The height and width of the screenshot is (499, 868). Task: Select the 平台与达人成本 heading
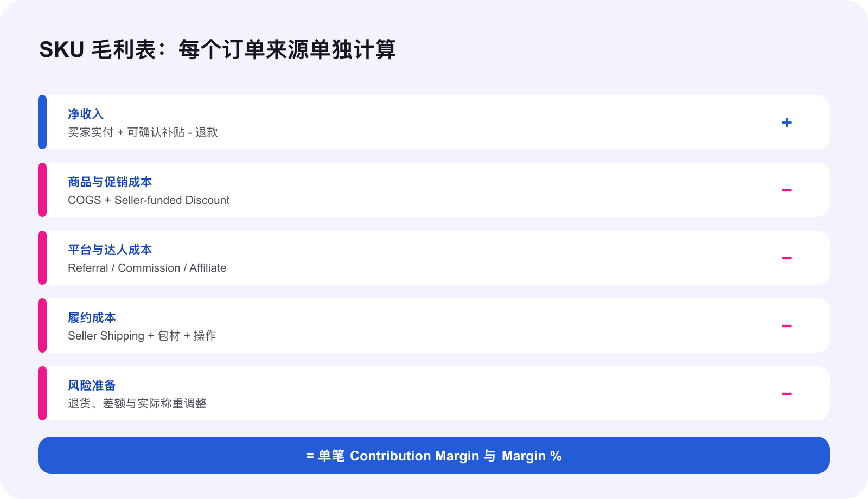tap(110, 250)
